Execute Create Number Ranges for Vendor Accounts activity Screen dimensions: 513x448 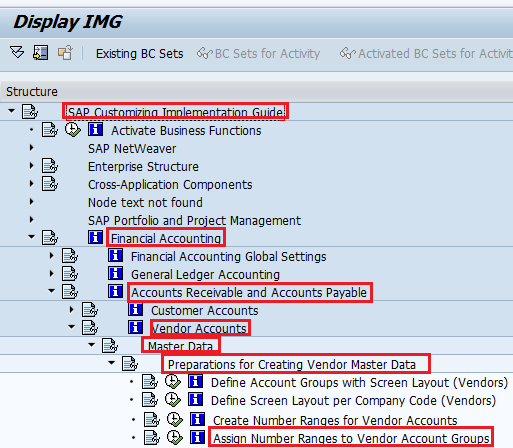(x=175, y=420)
